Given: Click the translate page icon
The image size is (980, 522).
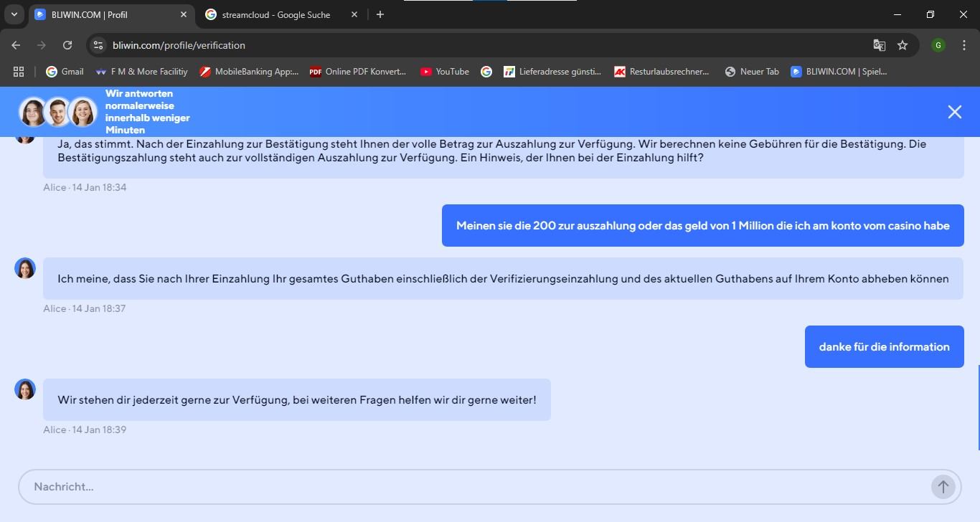Looking at the screenshot, I should pyautogui.click(x=879, y=45).
